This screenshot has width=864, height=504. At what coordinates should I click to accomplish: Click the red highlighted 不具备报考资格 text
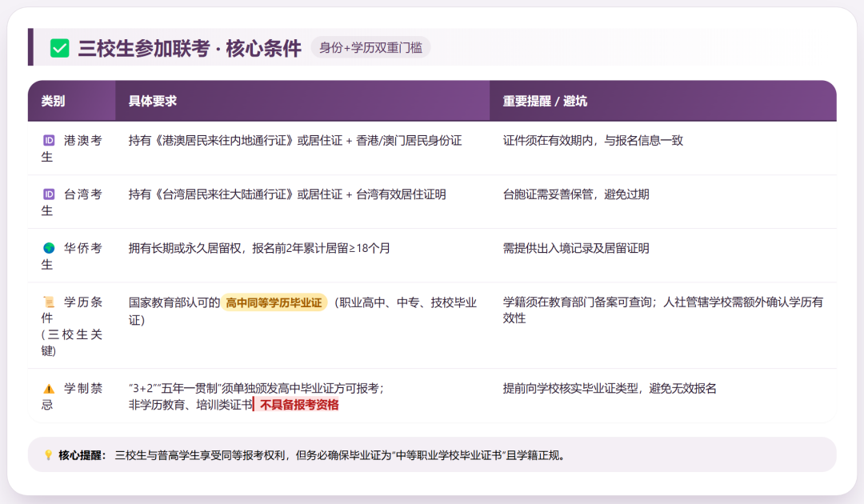click(x=298, y=405)
